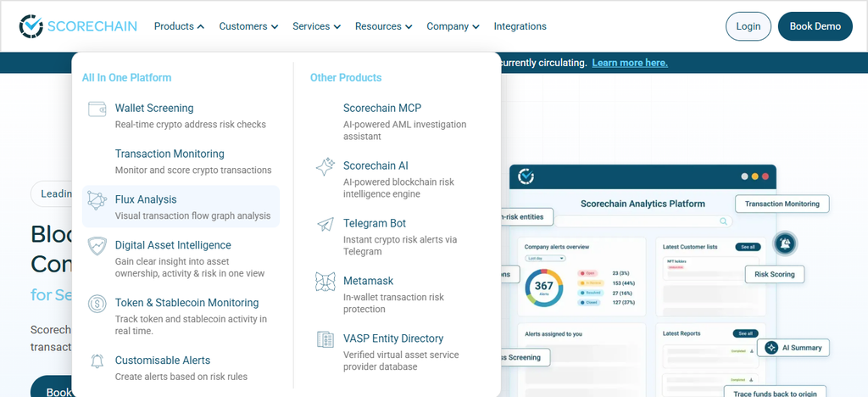This screenshot has width=868, height=397.
Task: Click the Transaction Monitoring floating tag
Action: tap(782, 204)
